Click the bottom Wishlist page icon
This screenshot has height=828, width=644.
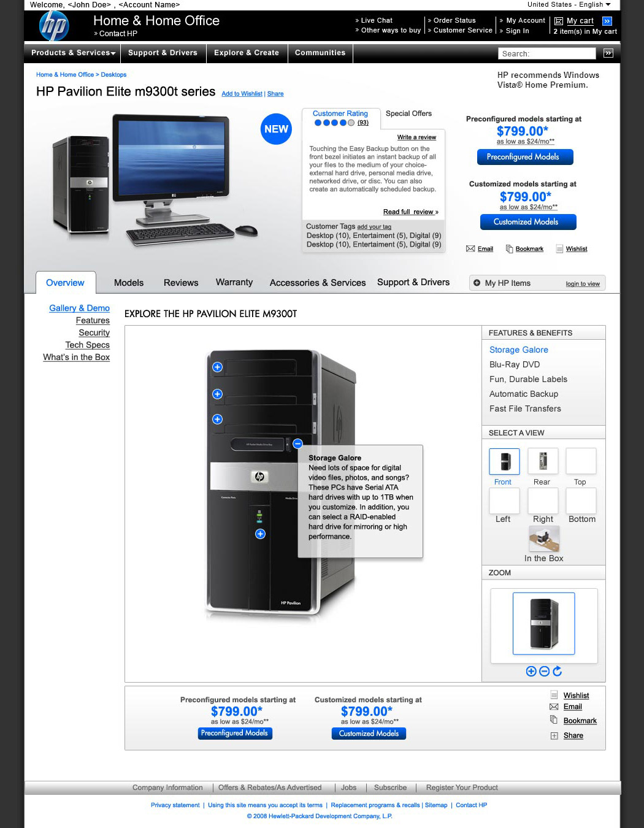click(x=554, y=695)
